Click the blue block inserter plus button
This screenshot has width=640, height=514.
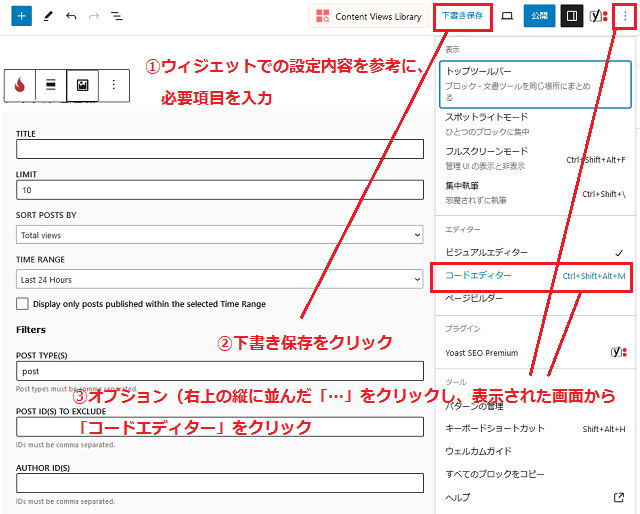[21, 16]
